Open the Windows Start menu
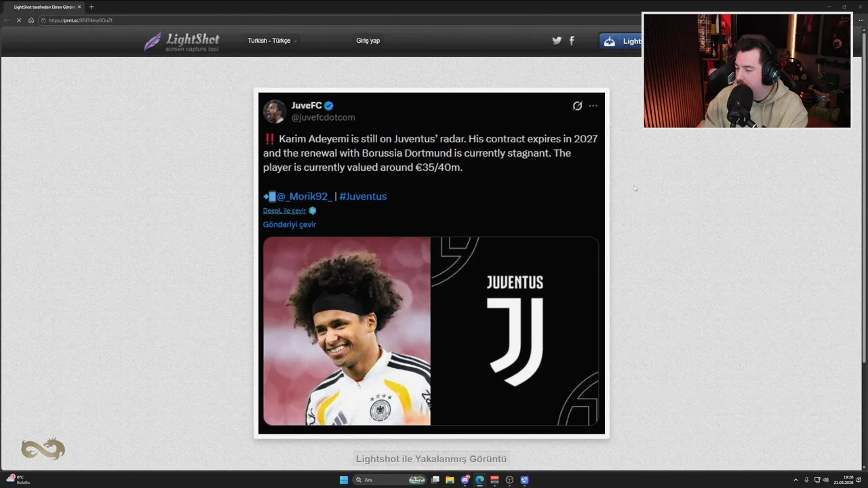The image size is (868, 488). click(344, 480)
